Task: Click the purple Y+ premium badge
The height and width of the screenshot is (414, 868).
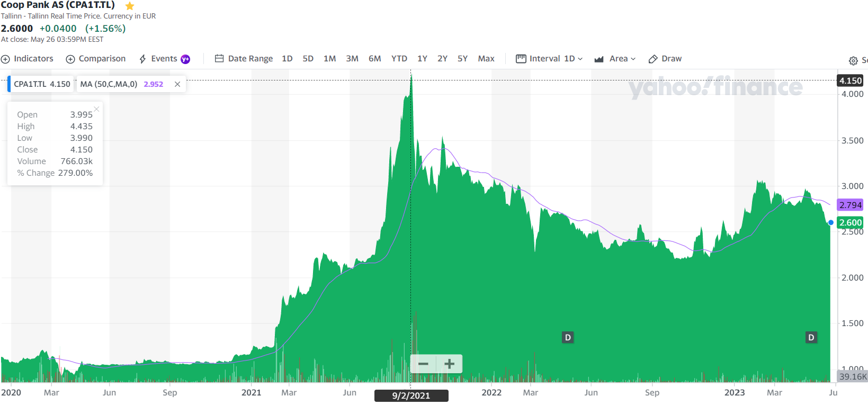Action: pyautogui.click(x=185, y=59)
